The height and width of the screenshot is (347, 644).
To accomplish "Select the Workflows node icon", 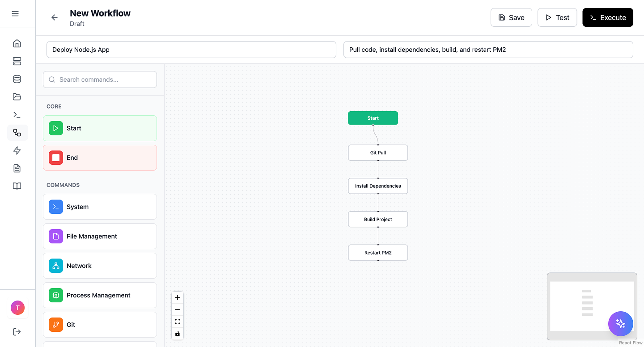I will 17,132.
